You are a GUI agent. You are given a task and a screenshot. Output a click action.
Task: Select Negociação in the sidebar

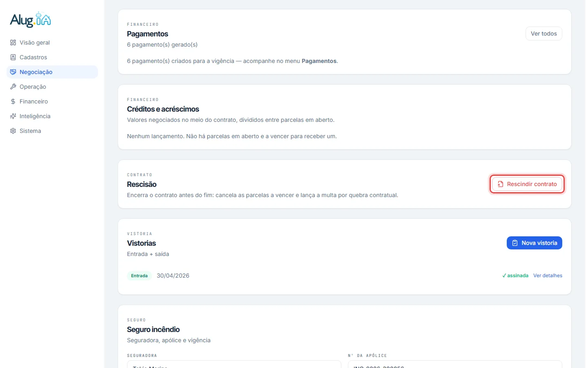52,72
